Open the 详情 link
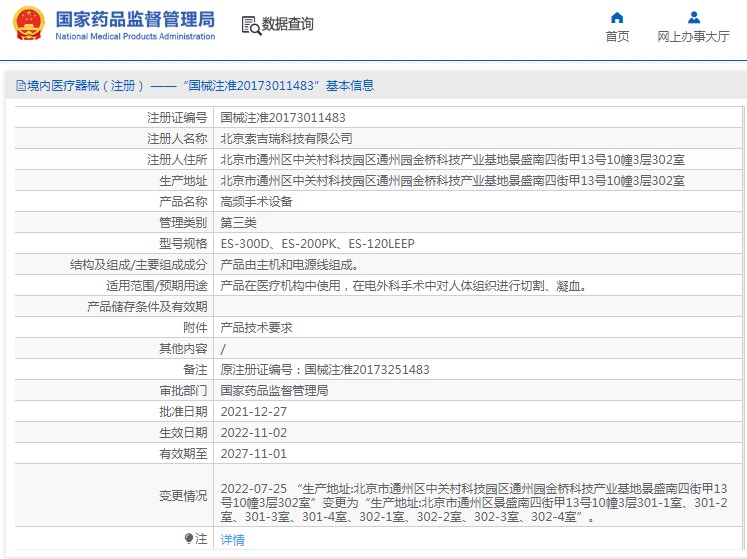Image resolution: width=747 pixels, height=559 pixels. click(232, 539)
